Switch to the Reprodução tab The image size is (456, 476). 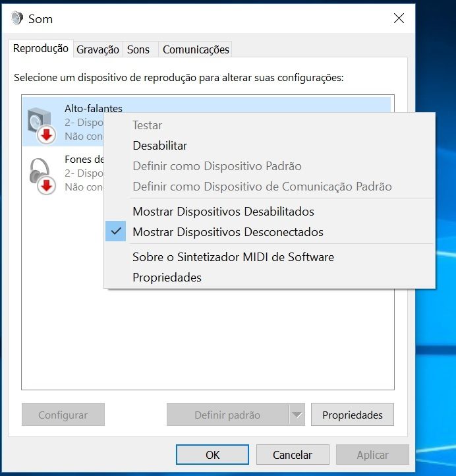(x=41, y=49)
